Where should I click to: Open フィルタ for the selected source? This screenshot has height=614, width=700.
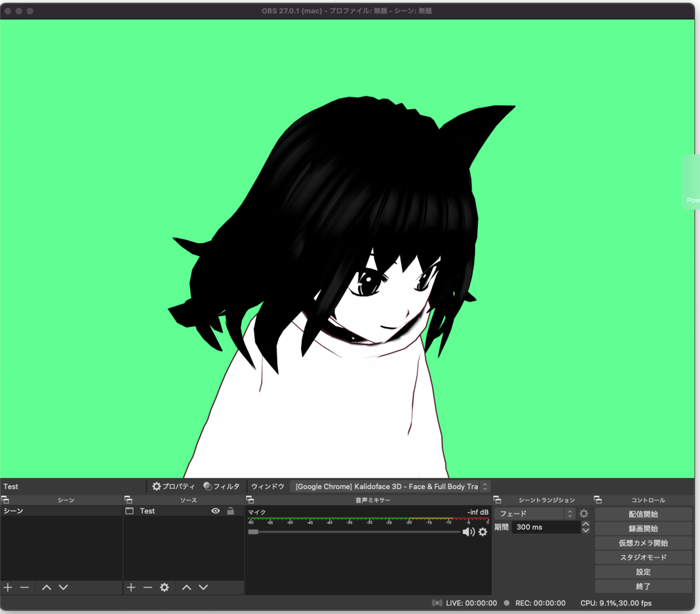[222, 486]
